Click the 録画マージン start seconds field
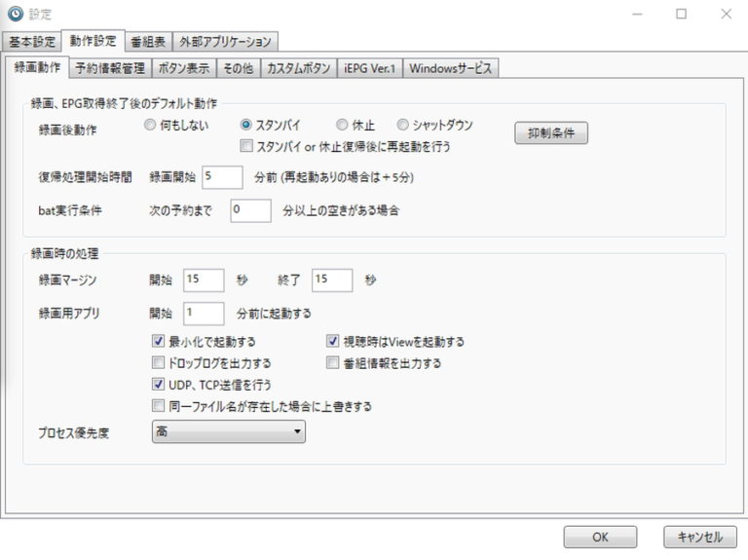 click(204, 280)
